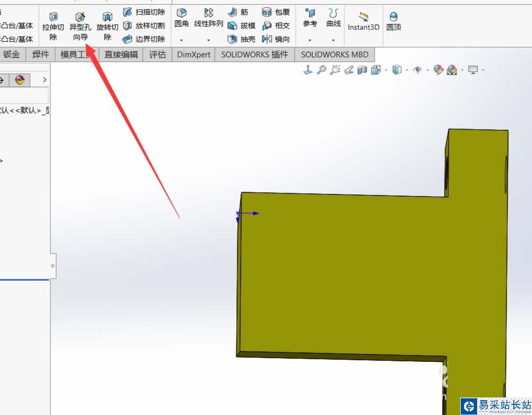The image size is (532, 415).
Task: Click the Section View icon
Action: coord(362,70)
